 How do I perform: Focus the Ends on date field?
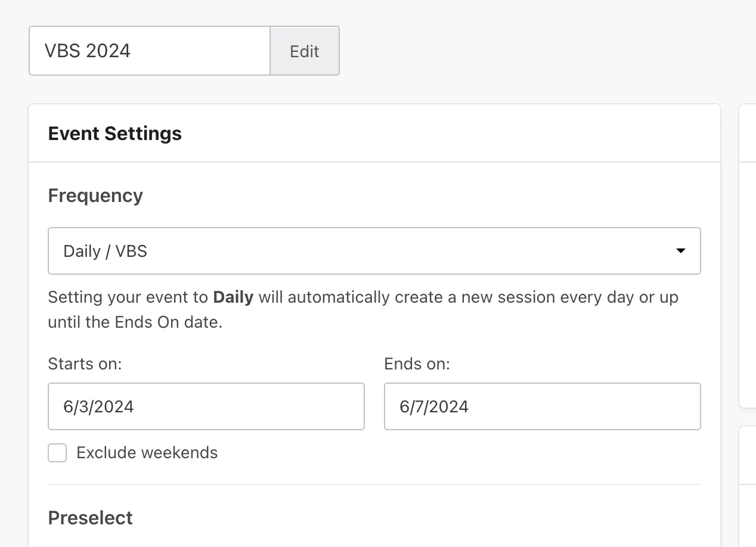pyautogui.click(x=542, y=406)
